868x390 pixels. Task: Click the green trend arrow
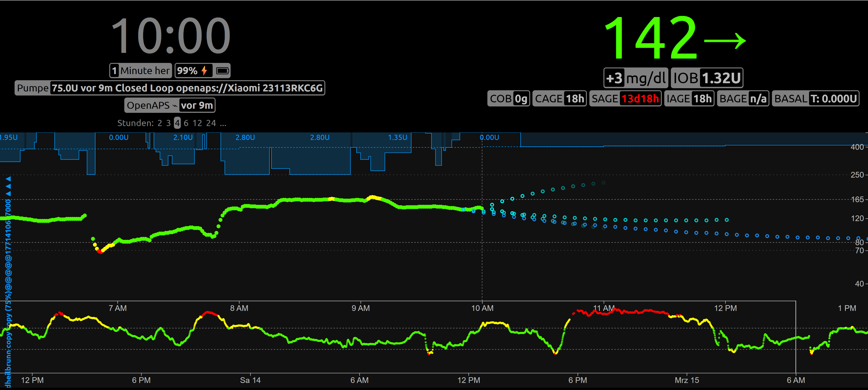point(724,41)
